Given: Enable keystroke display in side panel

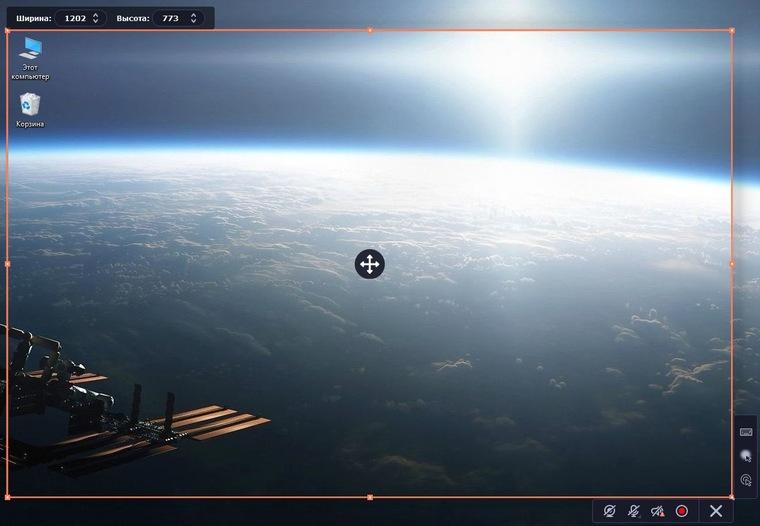Looking at the screenshot, I should [x=746, y=431].
